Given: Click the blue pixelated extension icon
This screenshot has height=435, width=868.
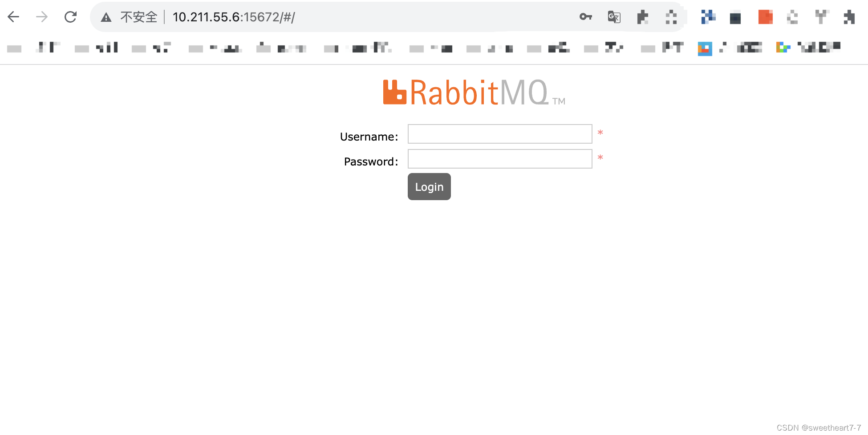Looking at the screenshot, I should tap(708, 17).
